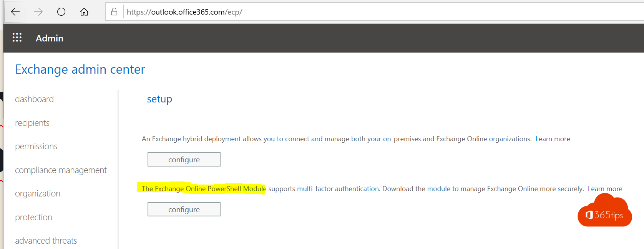Configure the Exchange hybrid deployment
Image resolution: width=644 pixels, height=249 pixels.
click(x=184, y=159)
